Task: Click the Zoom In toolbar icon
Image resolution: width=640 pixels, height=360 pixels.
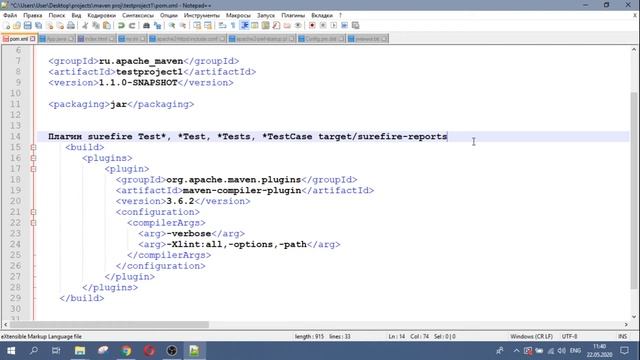Action: (x=172, y=26)
